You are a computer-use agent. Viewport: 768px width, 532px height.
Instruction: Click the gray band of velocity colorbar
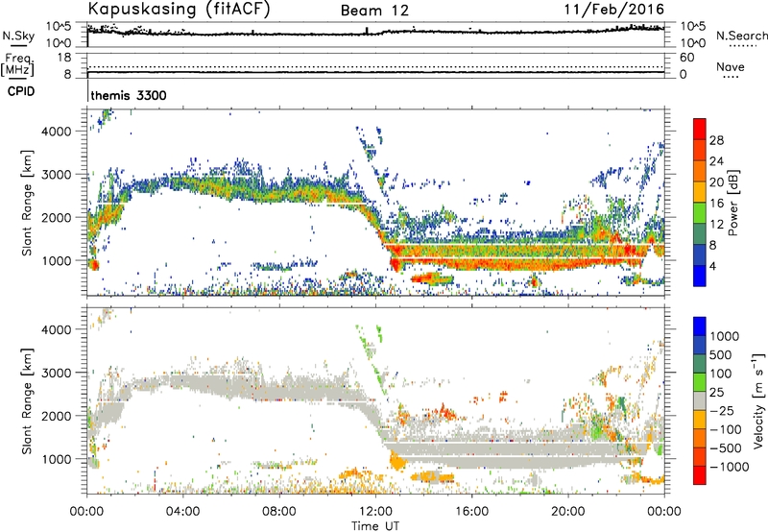pos(700,401)
